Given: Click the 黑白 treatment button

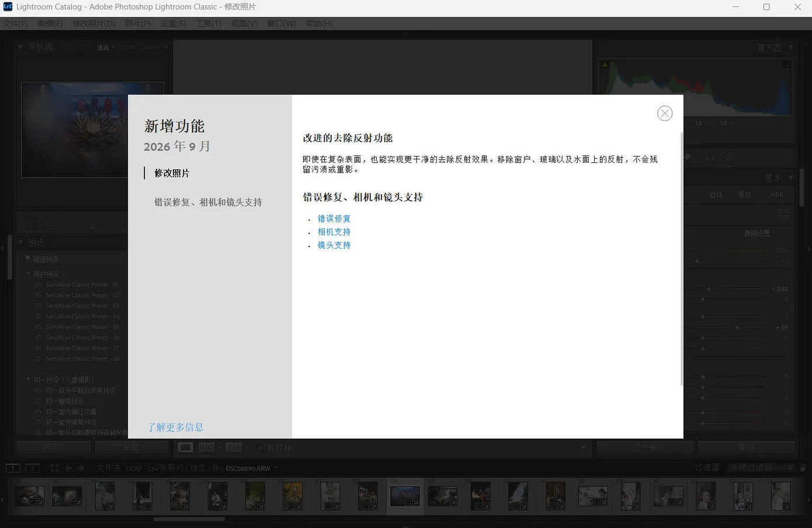Looking at the screenshot, I should pos(744,194).
